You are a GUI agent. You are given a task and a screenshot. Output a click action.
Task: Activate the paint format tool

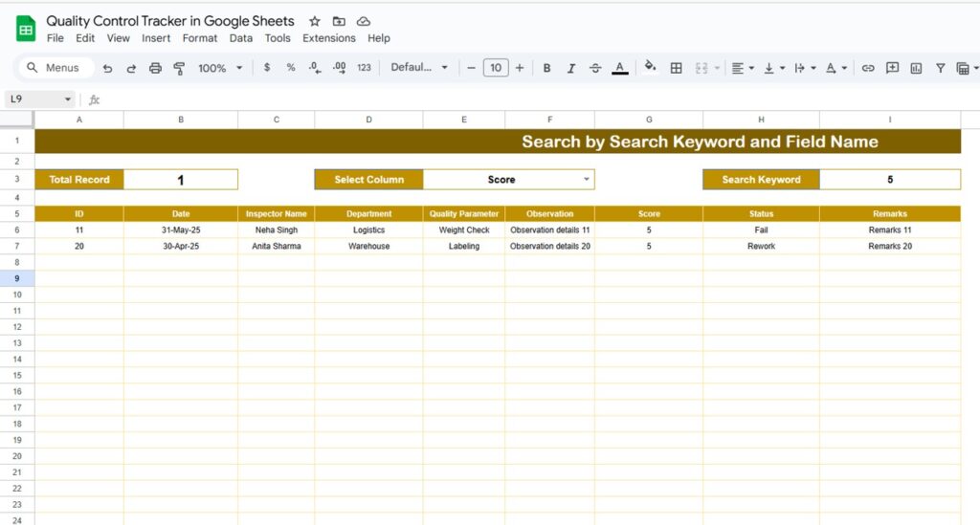pyautogui.click(x=179, y=68)
